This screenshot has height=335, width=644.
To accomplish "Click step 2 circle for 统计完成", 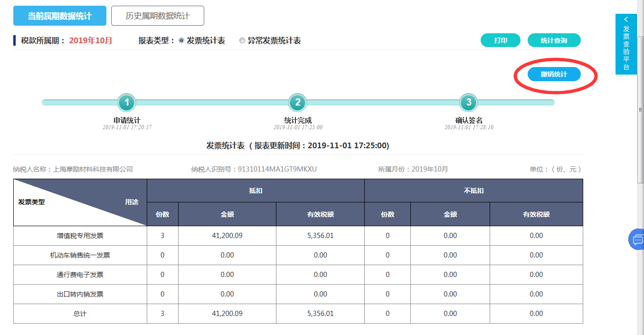I will 298,102.
